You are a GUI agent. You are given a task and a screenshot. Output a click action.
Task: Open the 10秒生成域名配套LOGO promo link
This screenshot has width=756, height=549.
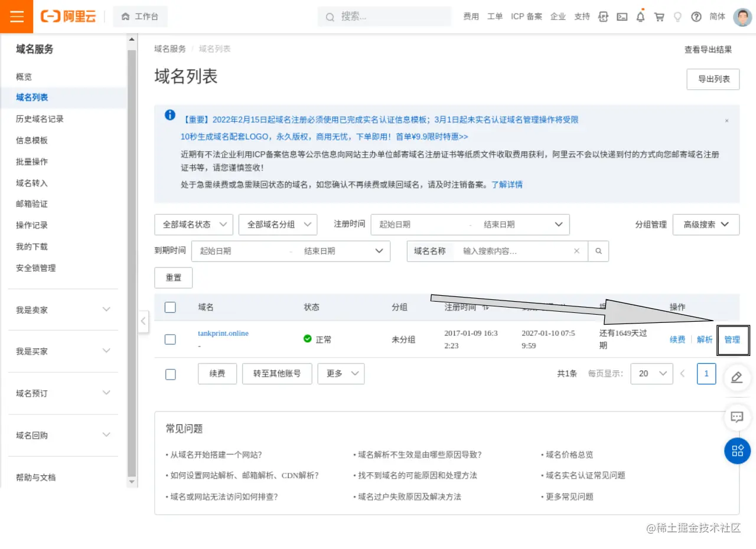tap(324, 137)
